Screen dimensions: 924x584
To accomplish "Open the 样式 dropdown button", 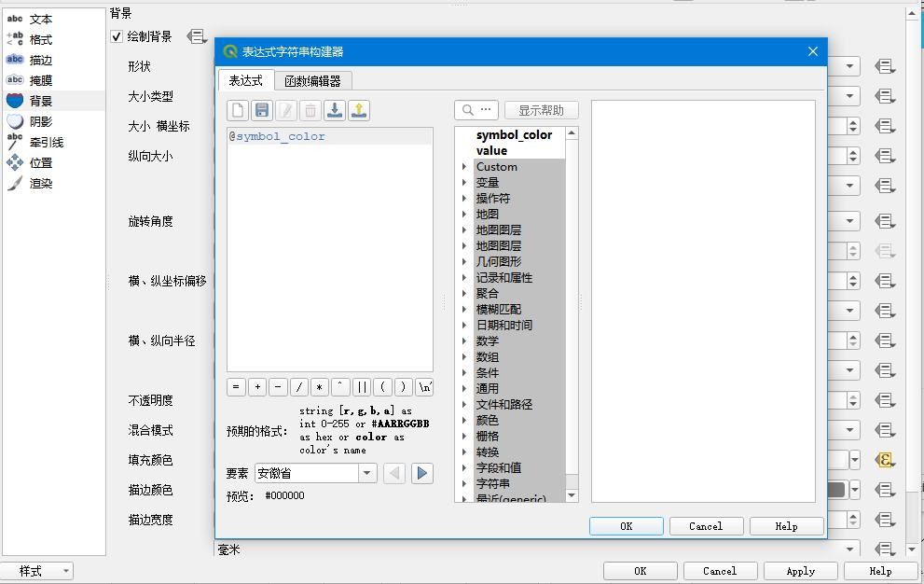I will click(37, 571).
